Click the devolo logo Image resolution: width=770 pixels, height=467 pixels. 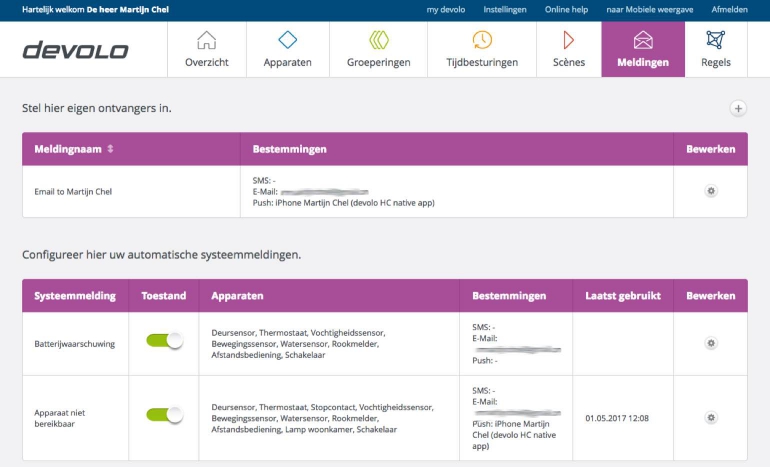[75, 50]
